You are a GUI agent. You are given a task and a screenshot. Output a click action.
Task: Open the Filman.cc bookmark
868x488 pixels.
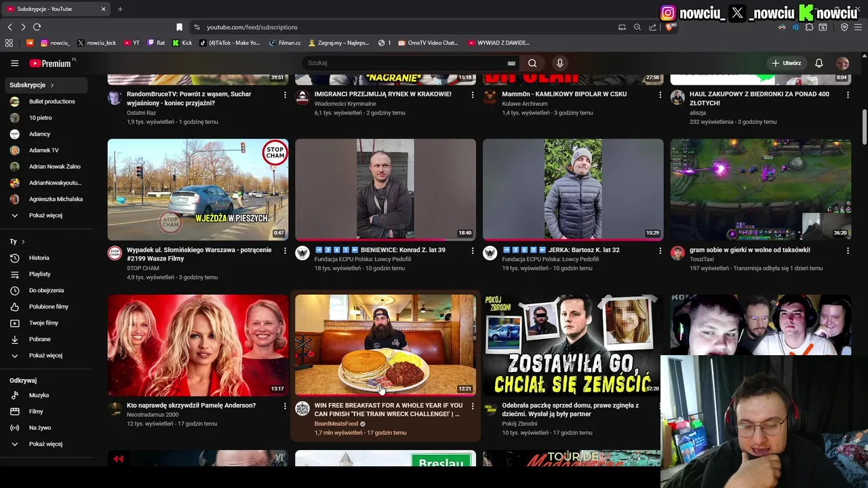(x=284, y=43)
